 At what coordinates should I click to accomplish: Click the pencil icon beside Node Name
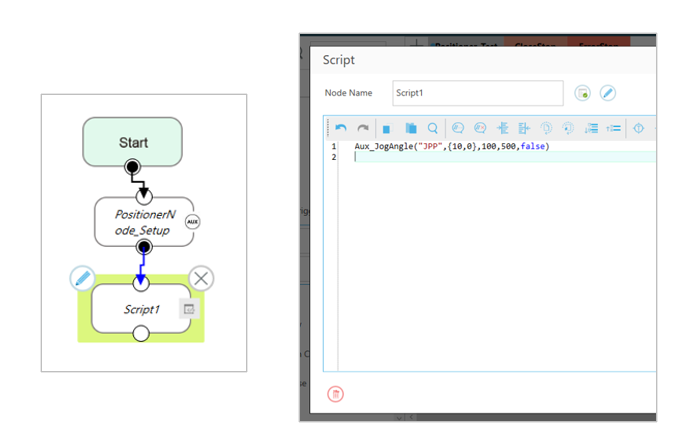(x=607, y=93)
